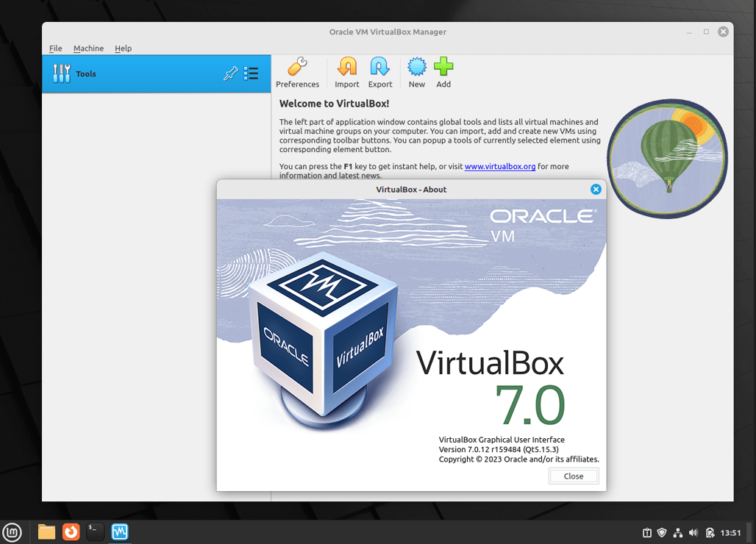This screenshot has width=756, height=544.
Task: Open the Terminal from taskbar
Action: coord(96,532)
